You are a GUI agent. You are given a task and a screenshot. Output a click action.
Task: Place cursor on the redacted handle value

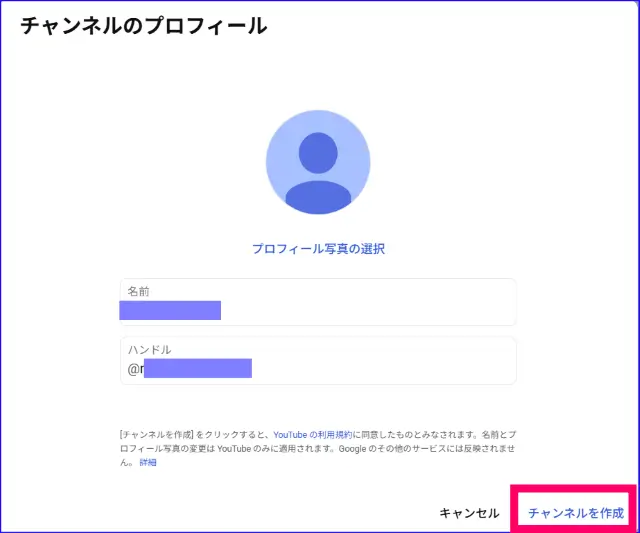pyautogui.click(x=198, y=369)
